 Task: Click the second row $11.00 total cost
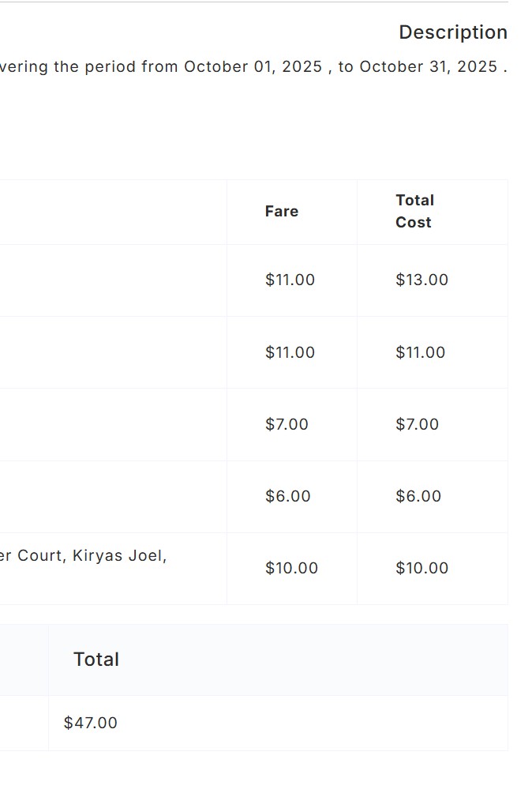pos(420,353)
